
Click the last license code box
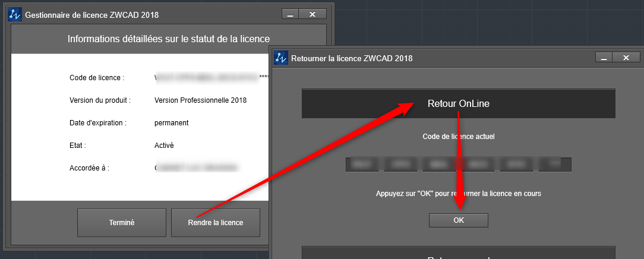click(x=554, y=165)
